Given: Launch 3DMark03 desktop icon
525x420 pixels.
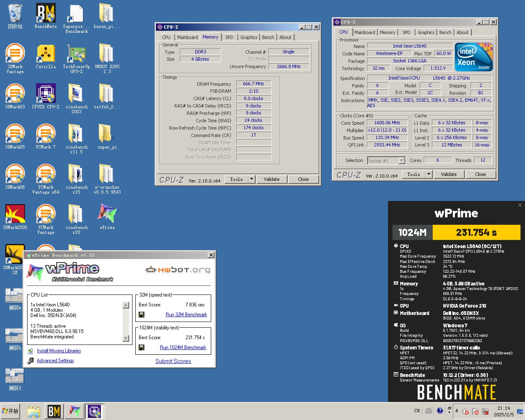Looking at the screenshot, I should 15,97.
